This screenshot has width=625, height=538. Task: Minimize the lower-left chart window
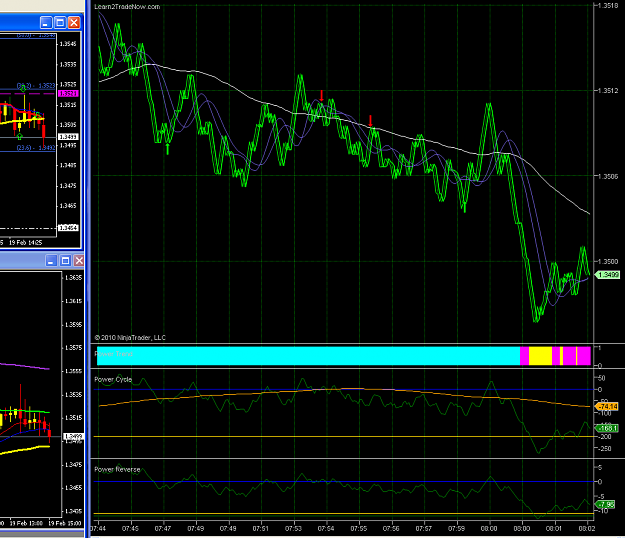(x=51, y=261)
